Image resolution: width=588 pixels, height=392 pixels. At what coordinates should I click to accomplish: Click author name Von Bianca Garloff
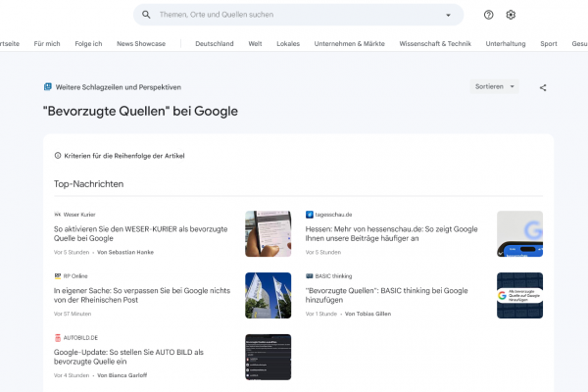(x=122, y=375)
